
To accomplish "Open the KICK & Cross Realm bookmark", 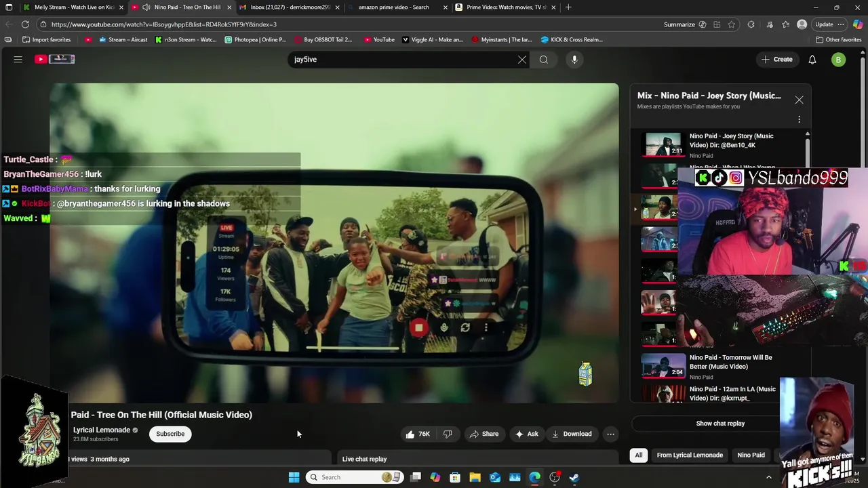I will 571,40.
